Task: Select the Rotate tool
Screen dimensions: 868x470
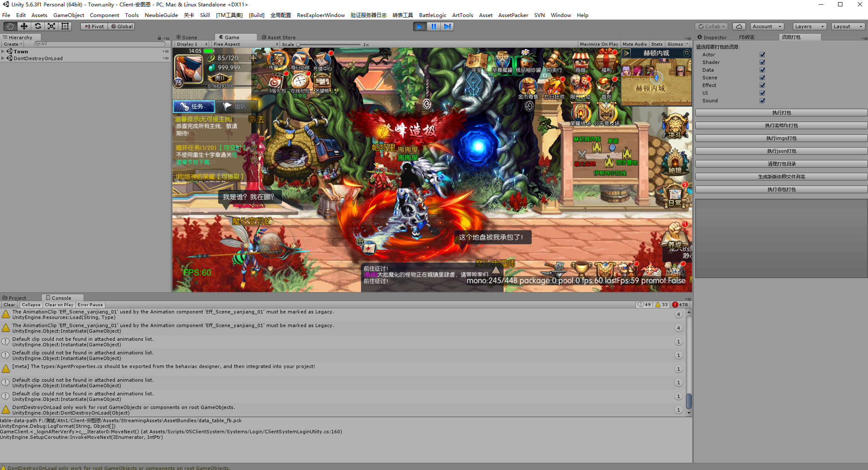Action: point(38,26)
